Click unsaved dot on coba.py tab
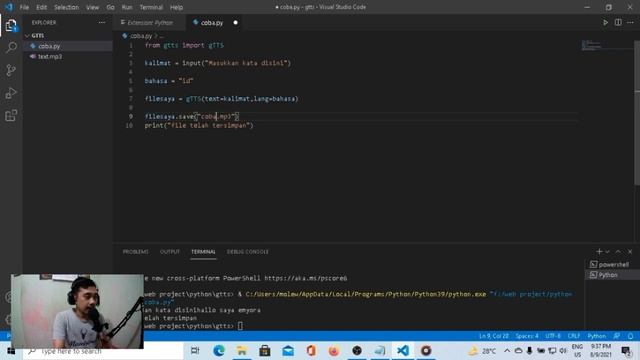 236,22
